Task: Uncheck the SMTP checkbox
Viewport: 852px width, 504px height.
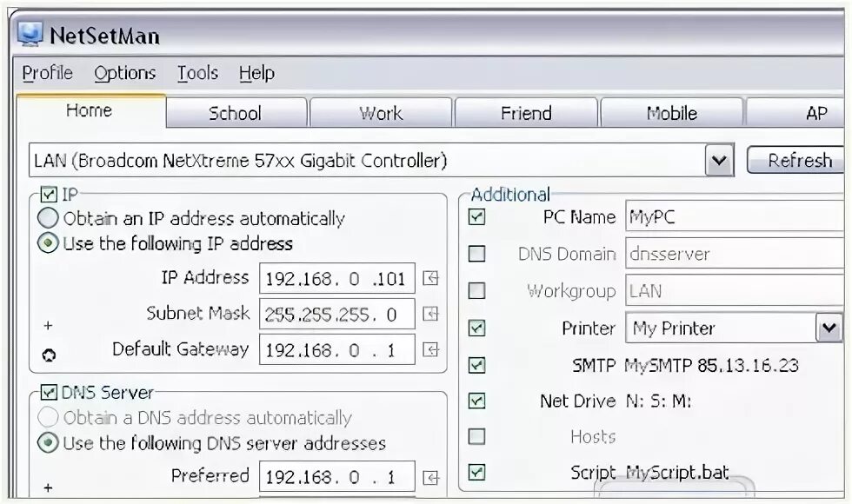Action: (x=476, y=365)
